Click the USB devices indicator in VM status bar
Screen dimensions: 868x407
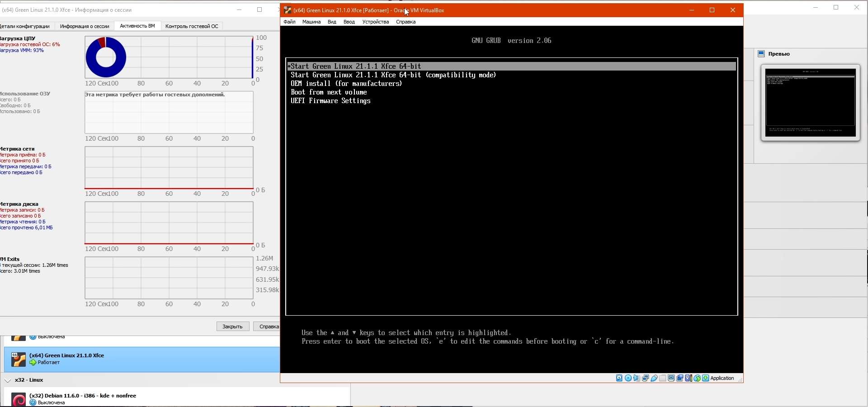pos(654,378)
